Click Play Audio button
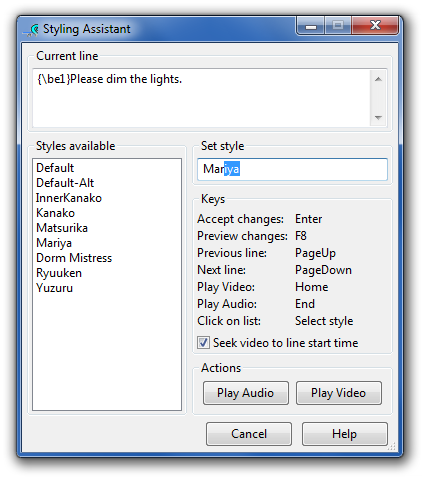Viewport: 424px width, 479px height. coord(246,393)
